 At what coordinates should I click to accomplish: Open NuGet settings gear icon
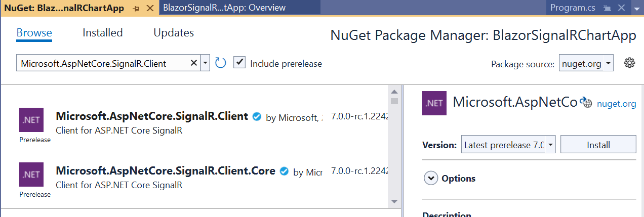pyautogui.click(x=629, y=63)
